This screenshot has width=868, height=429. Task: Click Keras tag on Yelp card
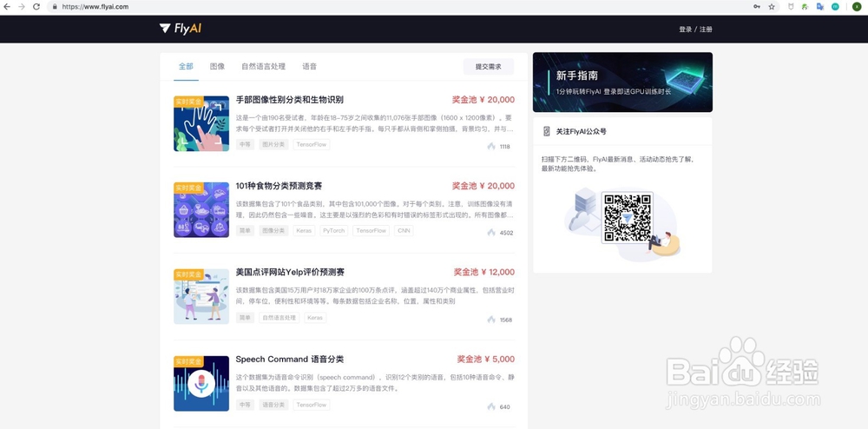[x=315, y=318]
